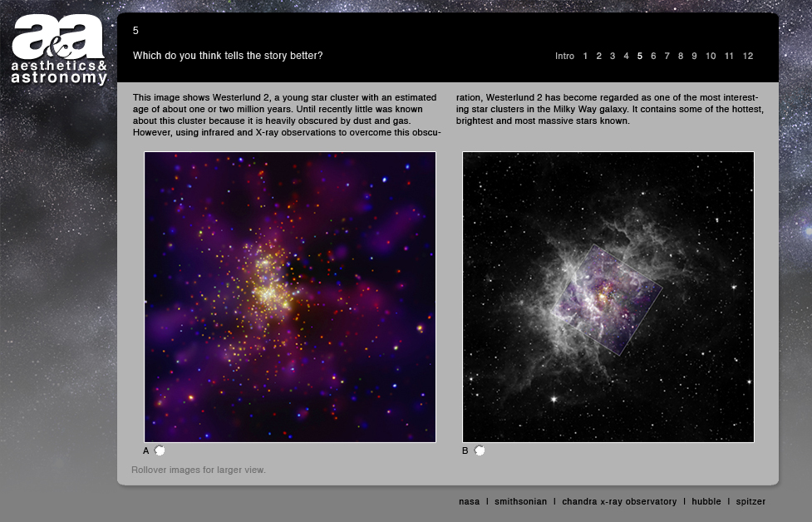Click the grayscale nebula image B

point(608,297)
